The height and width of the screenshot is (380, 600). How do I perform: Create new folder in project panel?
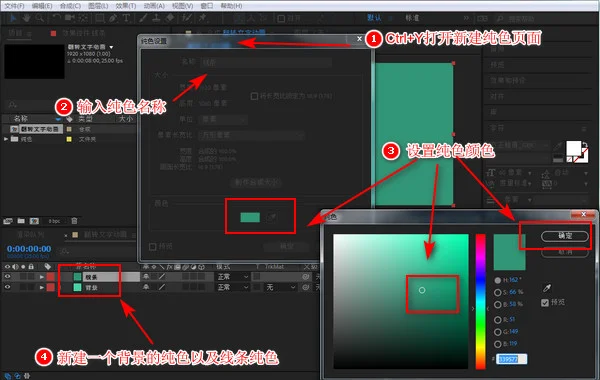(21, 221)
